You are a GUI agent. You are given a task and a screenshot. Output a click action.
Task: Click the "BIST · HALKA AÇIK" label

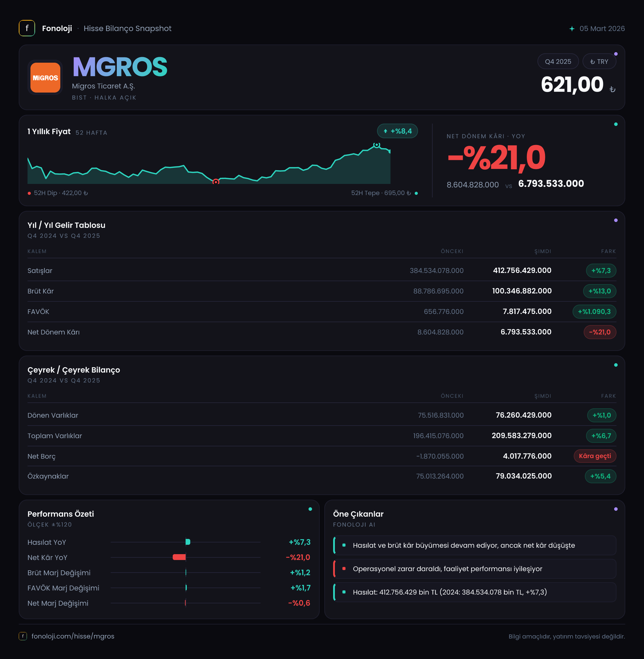pos(104,98)
